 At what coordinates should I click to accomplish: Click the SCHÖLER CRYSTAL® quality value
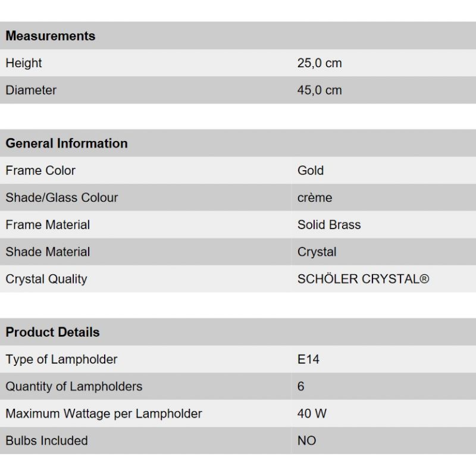click(363, 279)
